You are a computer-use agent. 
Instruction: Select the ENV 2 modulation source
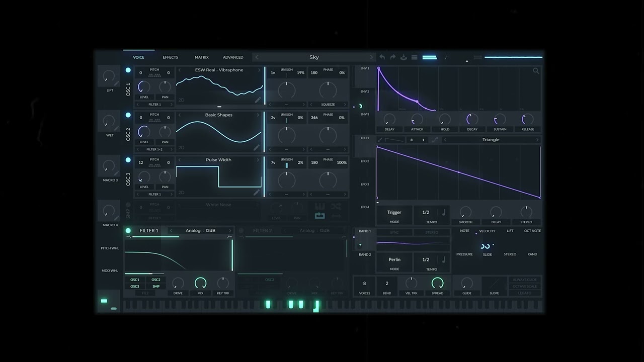365,92
